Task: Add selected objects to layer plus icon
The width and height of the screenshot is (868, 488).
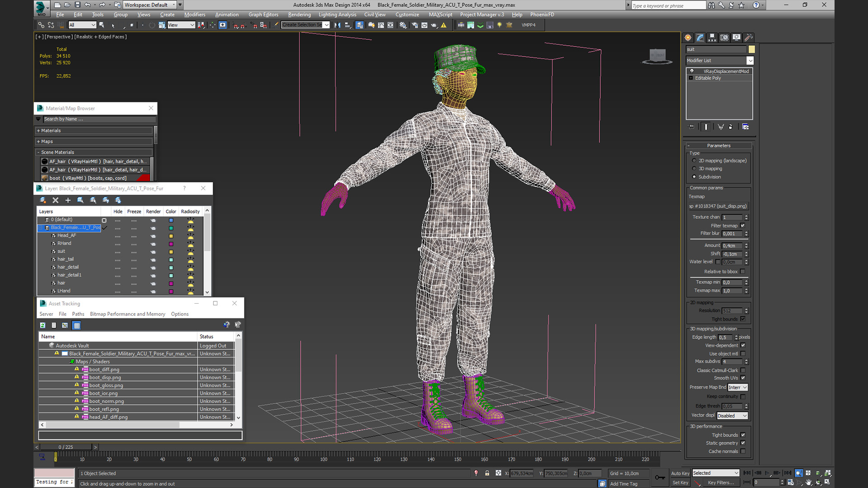Action: (68, 200)
